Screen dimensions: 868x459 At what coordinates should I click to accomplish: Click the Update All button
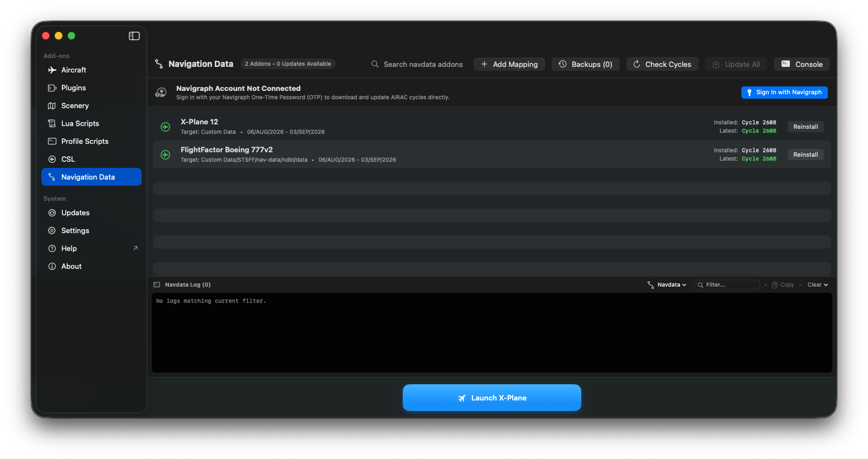[x=736, y=64]
